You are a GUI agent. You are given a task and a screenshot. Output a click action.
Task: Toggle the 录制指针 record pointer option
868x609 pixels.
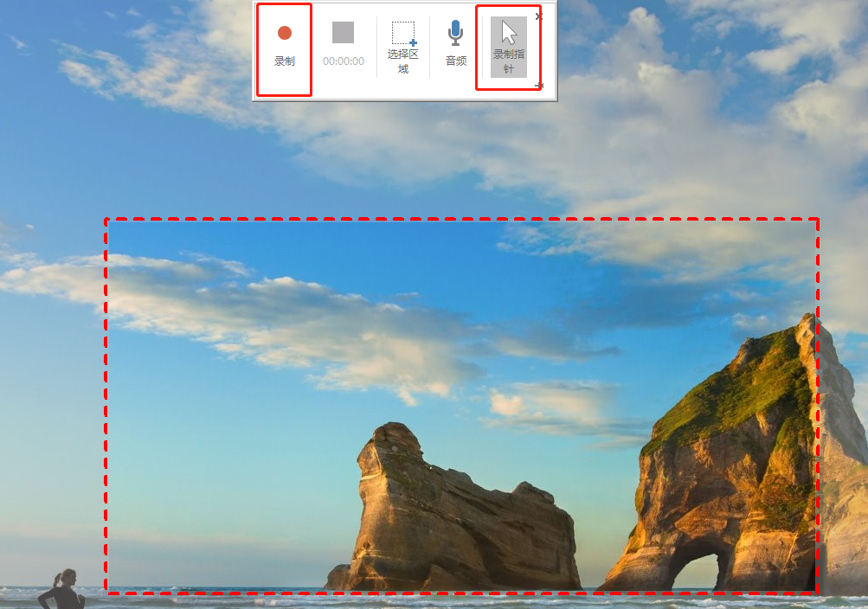(509, 47)
